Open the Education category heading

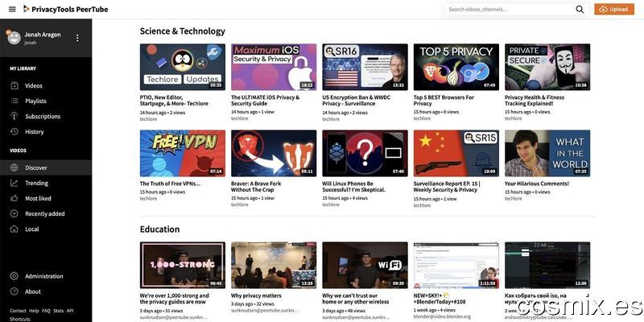(x=159, y=229)
